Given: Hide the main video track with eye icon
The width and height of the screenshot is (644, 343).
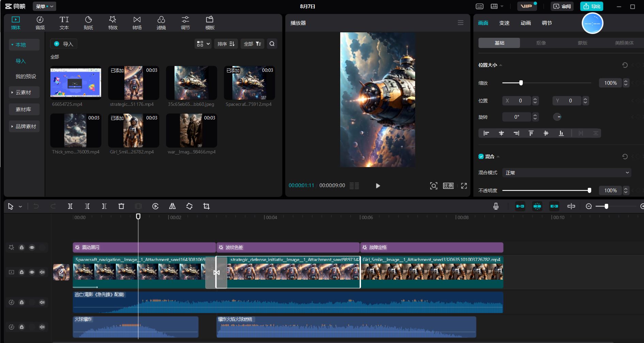Looking at the screenshot, I should [32, 272].
